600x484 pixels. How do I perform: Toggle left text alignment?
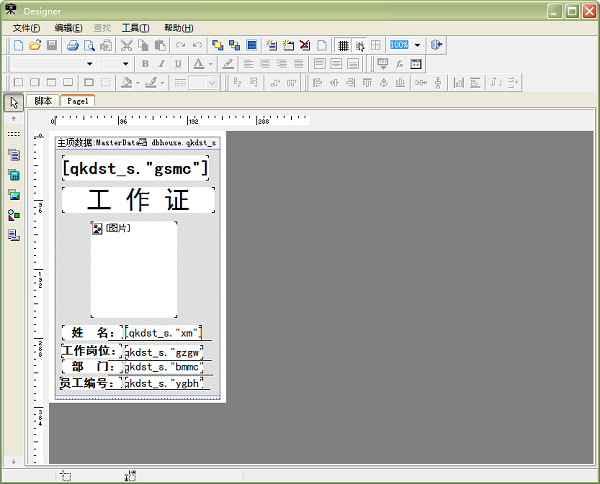[248, 64]
